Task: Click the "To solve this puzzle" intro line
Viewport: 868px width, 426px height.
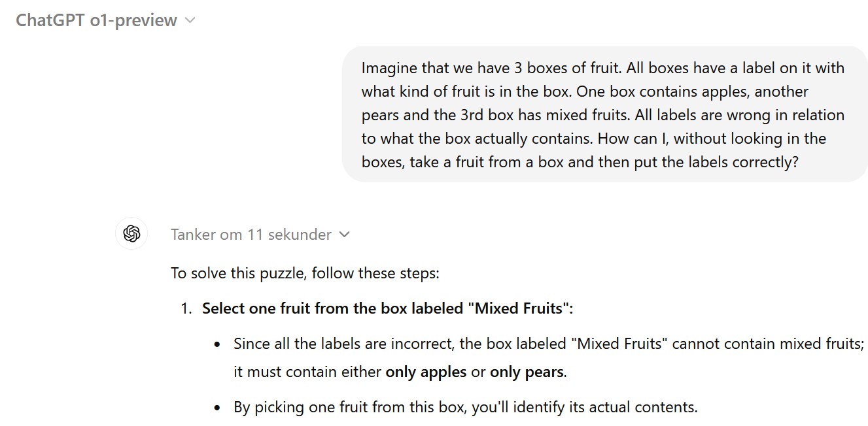Action: pyautogui.click(x=305, y=272)
